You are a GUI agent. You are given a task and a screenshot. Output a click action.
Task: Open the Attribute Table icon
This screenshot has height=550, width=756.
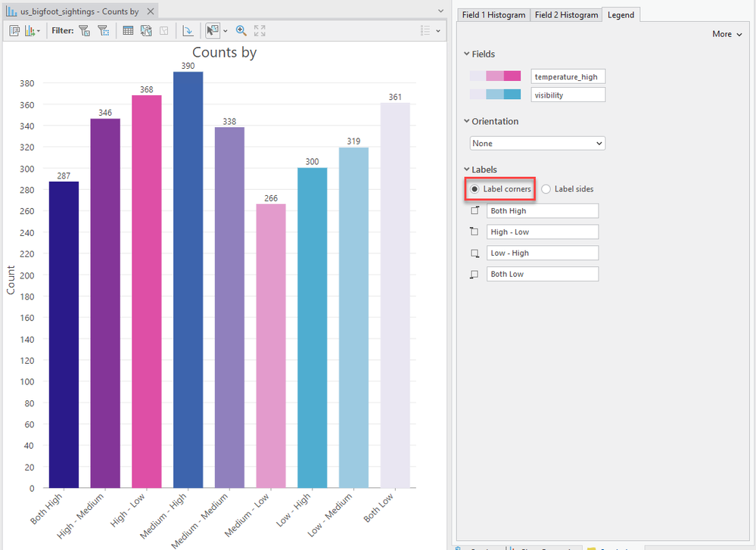click(128, 31)
